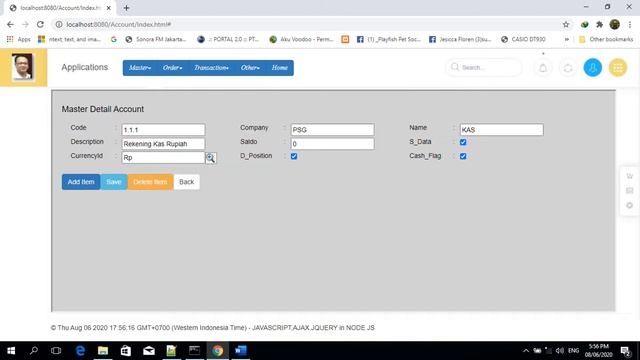Open the command prompt taskbar icon
The height and width of the screenshot is (360, 640).
click(195, 351)
